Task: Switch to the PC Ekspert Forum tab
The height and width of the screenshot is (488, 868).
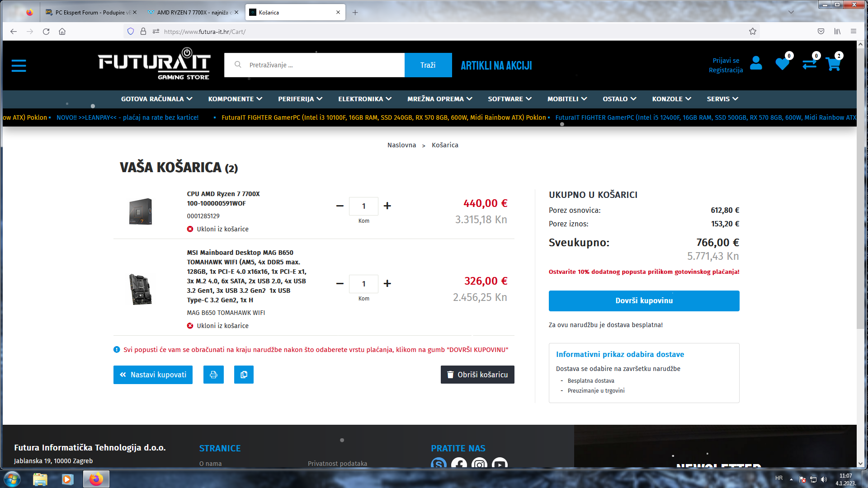Action: pyautogui.click(x=93, y=12)
